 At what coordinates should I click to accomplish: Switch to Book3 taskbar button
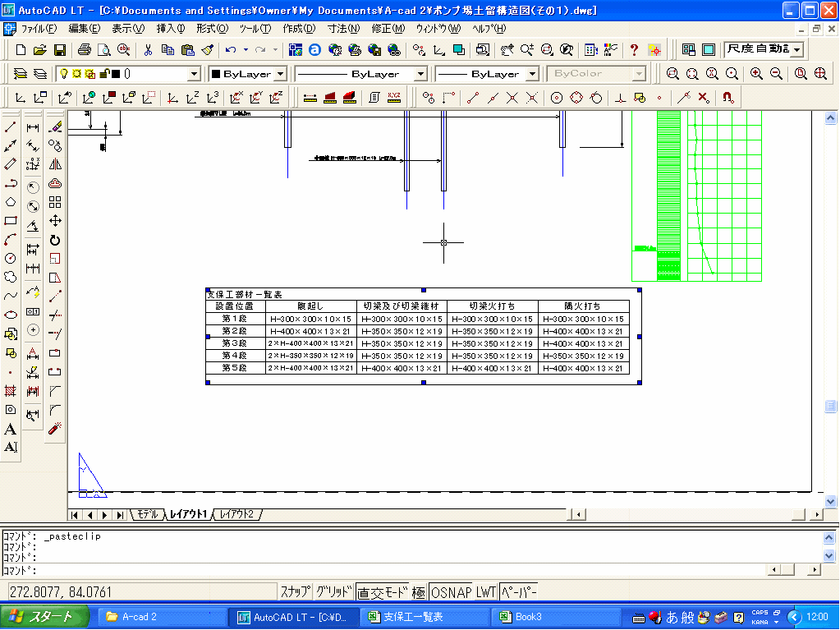556,617
